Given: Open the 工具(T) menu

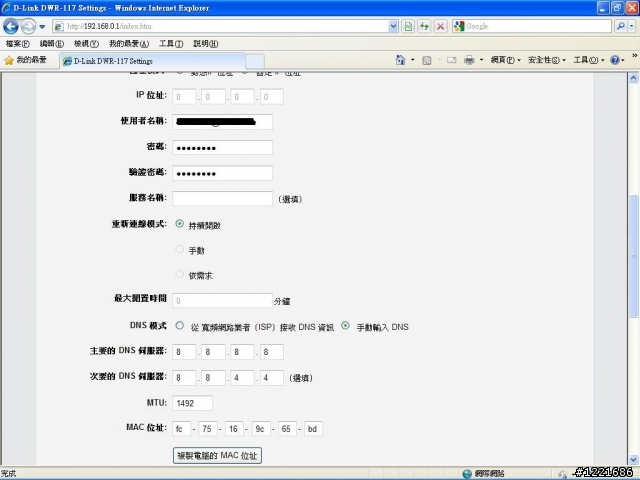Looking at the screenshot, I should coord(171,44).
